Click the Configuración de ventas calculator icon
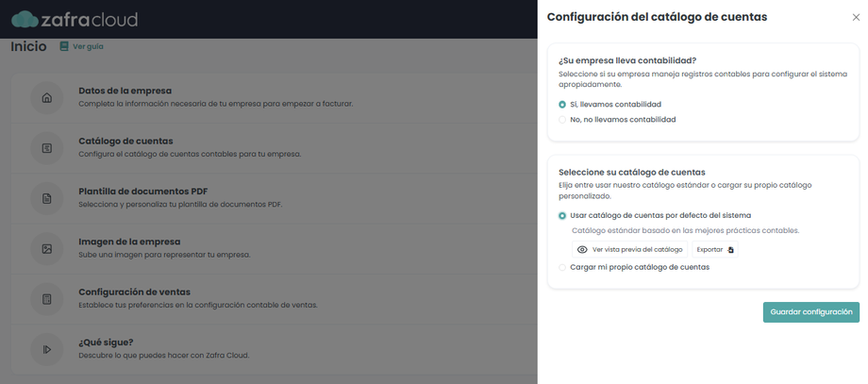Image resolution: width=868 pixels, height=384 pixels. click(x=46, y=299)
